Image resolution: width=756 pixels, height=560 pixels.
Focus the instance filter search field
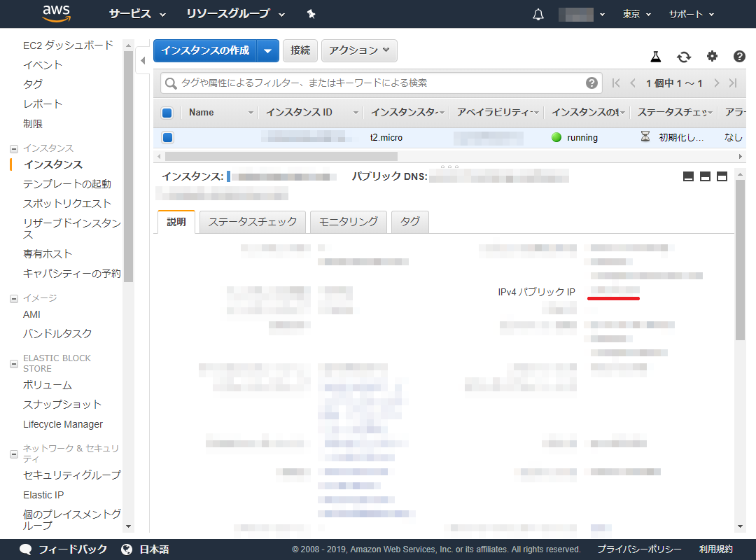click(381, 83)
